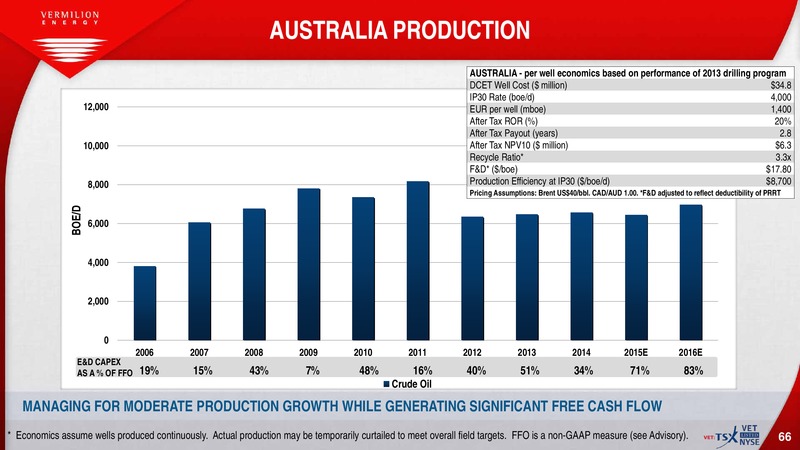Click the Vermilion Energy logo
The height and width of the screenshot is (450, 800).
click(x=70, y=37)
